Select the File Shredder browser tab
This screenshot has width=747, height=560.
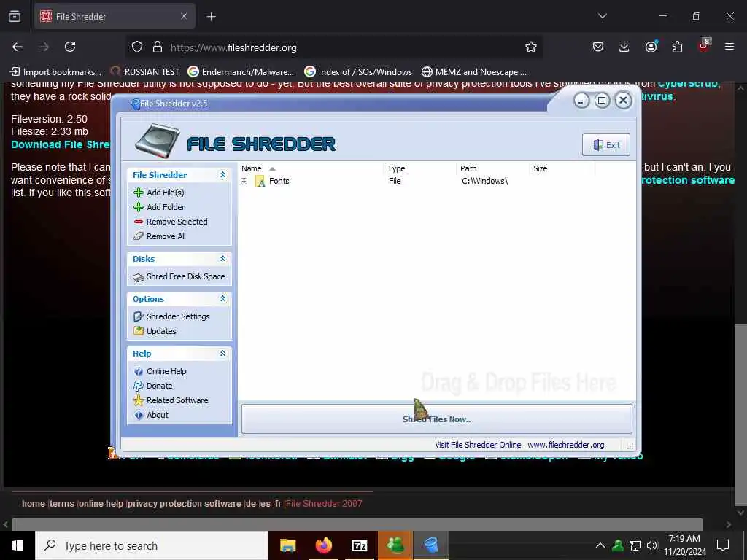(x=115, y=16)
